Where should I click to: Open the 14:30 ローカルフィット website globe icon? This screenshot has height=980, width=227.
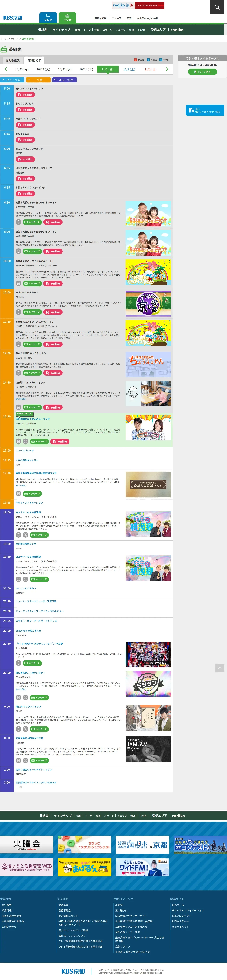(18, 407)
